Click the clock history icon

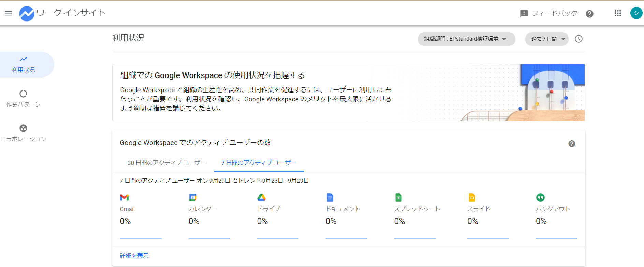pos(579,39)
